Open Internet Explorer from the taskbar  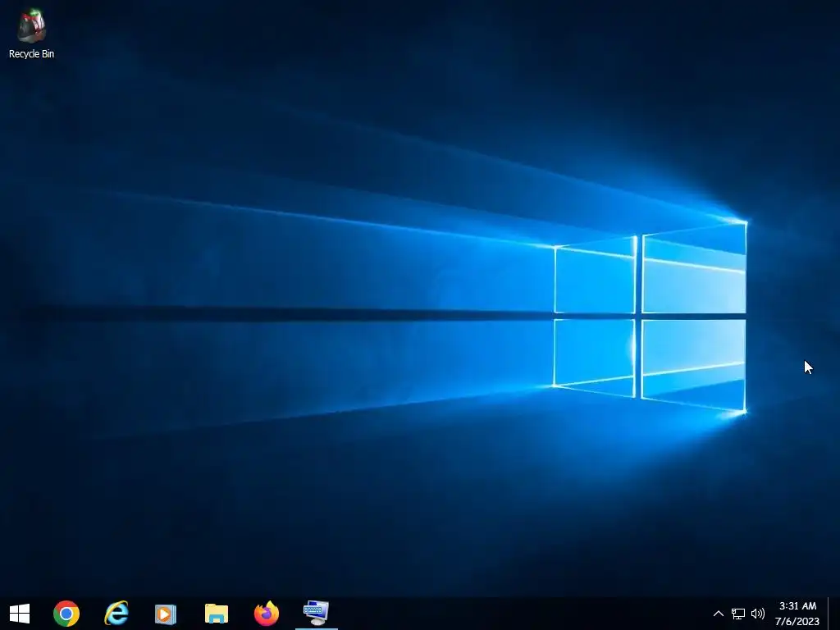(116, 614)
